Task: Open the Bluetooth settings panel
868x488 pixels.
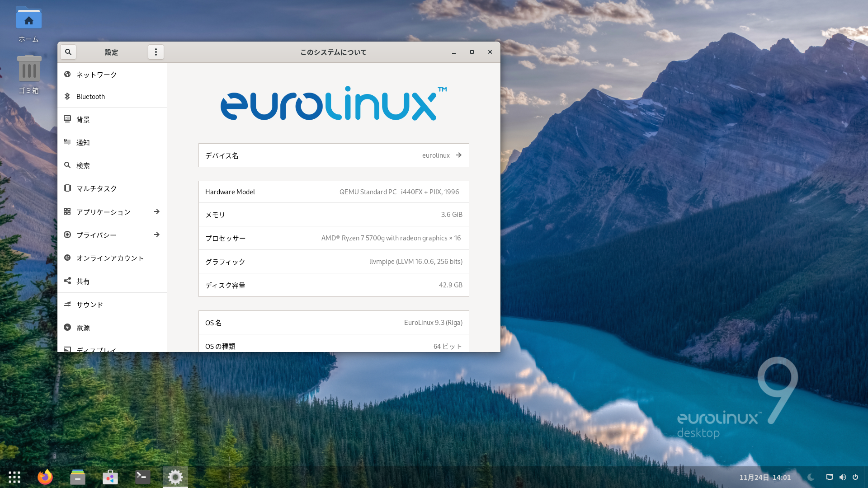Action: (x=90, y=97)
